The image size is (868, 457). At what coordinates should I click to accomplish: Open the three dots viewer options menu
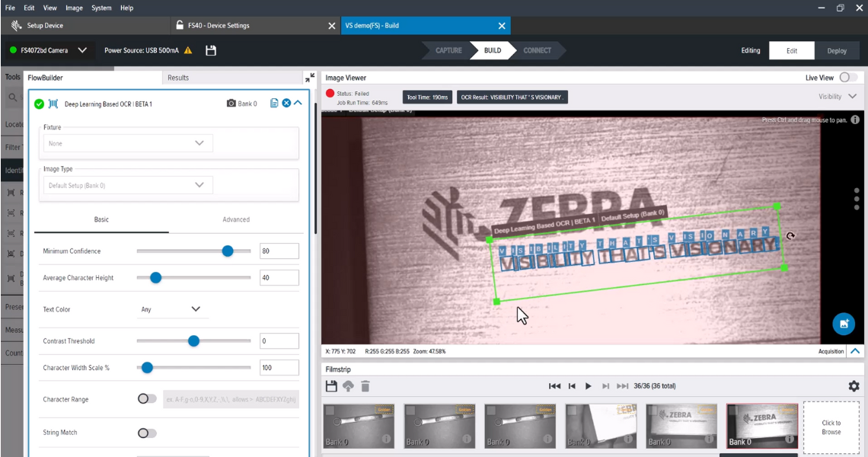point(857,199)
